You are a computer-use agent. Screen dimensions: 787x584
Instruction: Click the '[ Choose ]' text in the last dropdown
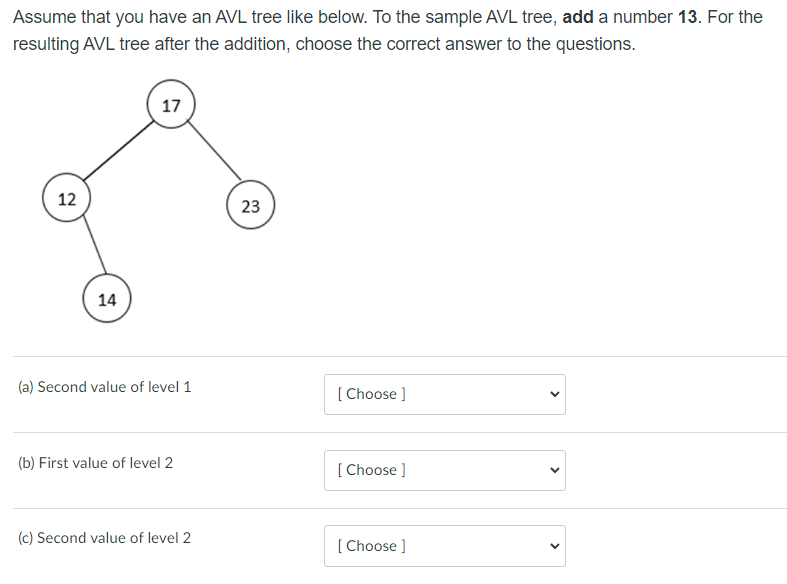tap(371, 546)
